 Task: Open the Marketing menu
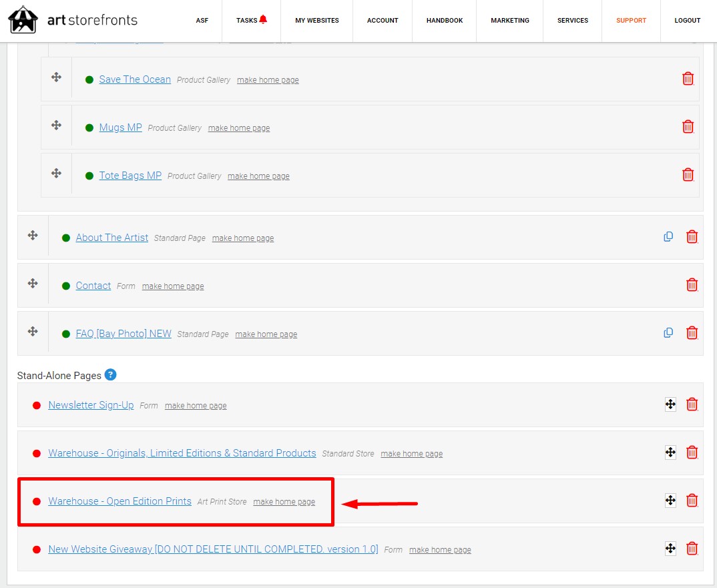(510, 21)
